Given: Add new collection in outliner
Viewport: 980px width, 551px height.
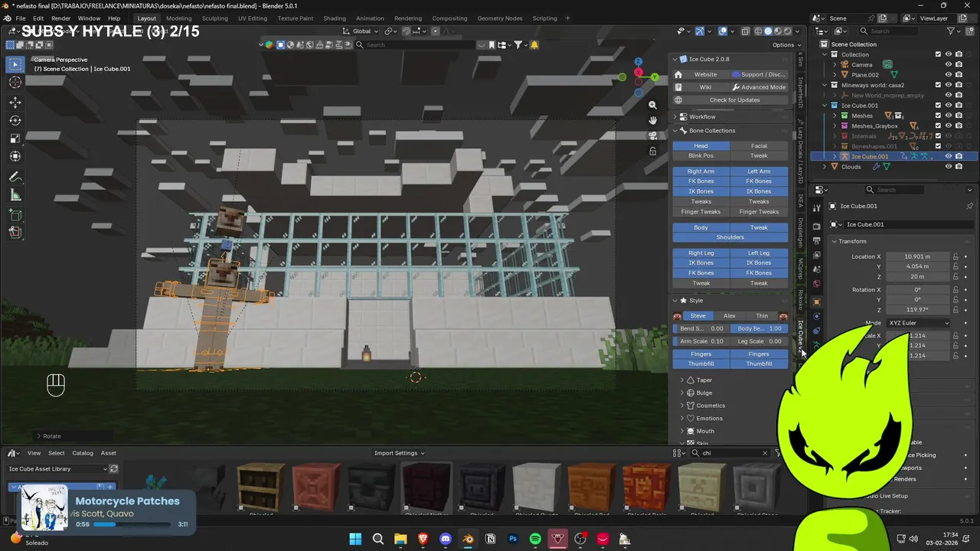Looking at the screenshot, I should click(x=969, y=31).
